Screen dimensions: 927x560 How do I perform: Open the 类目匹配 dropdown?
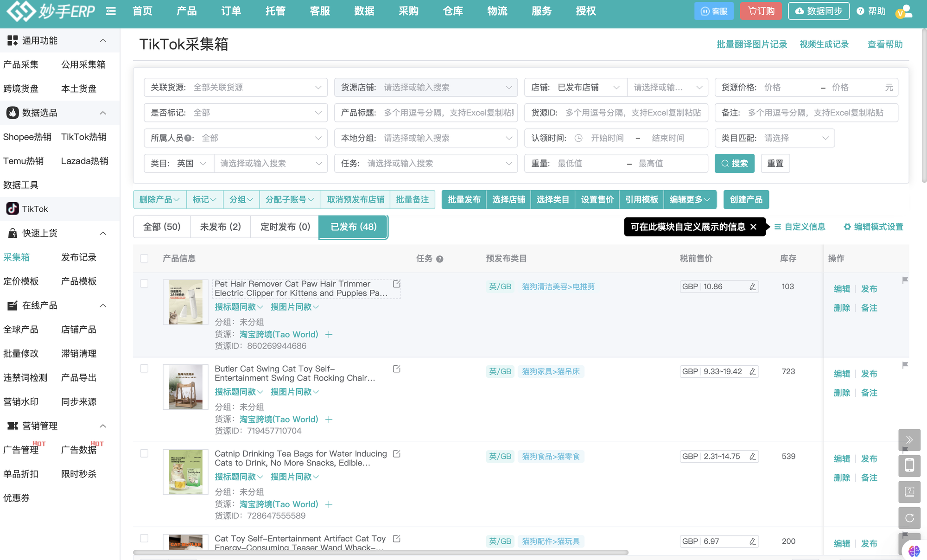(775, 138)
